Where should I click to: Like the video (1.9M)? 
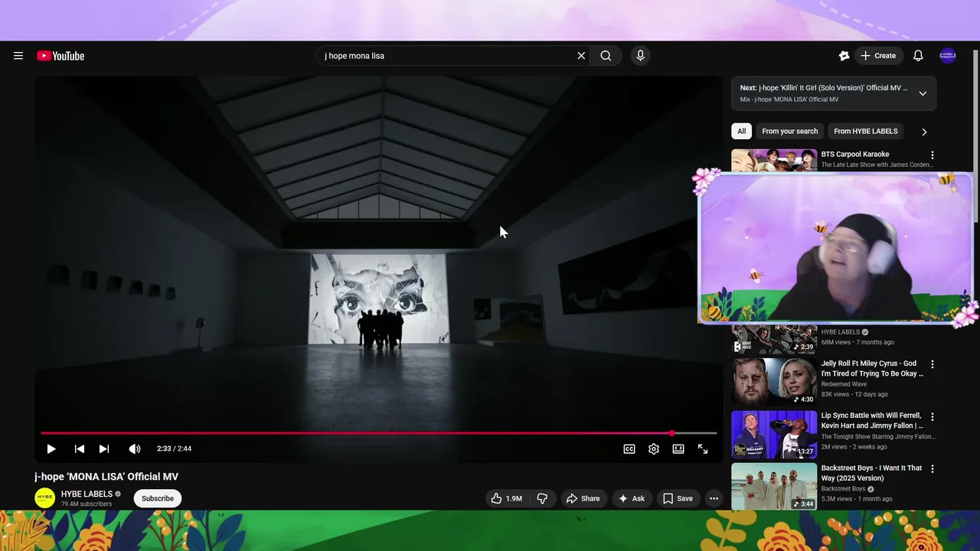[x=507, y=498]
